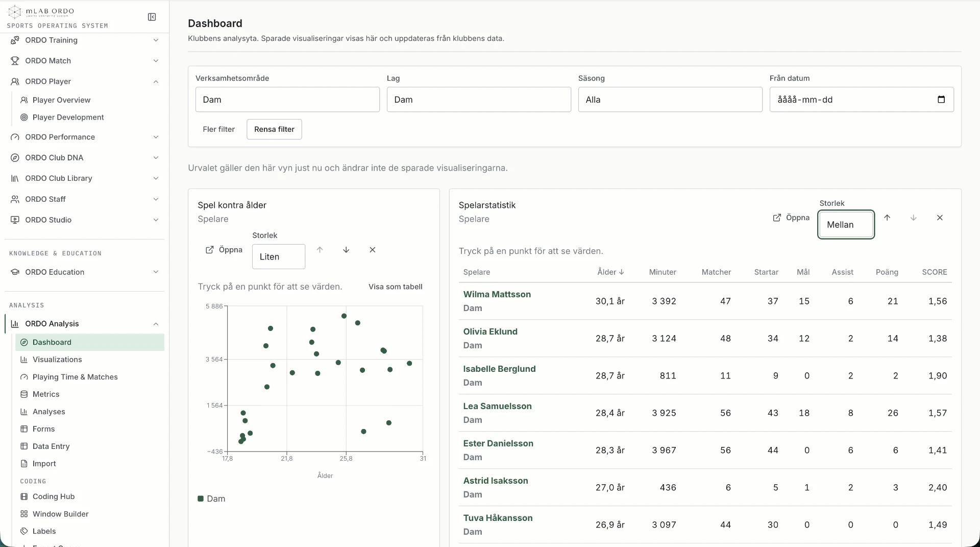980x547 pixels.
Task: Open Player Overview in the sidebar
Action: coord(61,100)
